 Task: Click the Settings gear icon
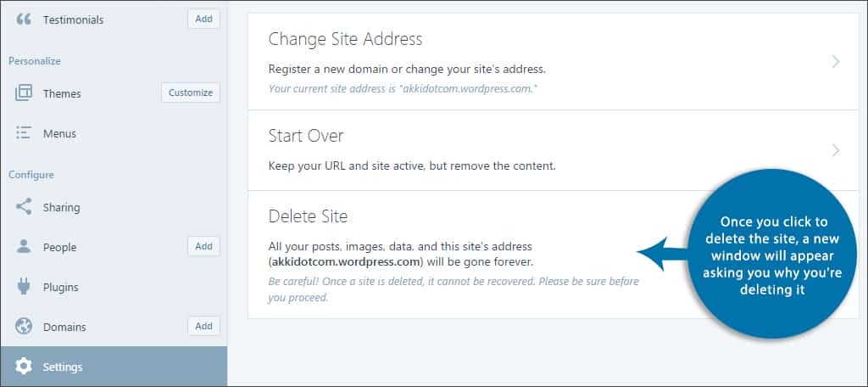(23, 367)
